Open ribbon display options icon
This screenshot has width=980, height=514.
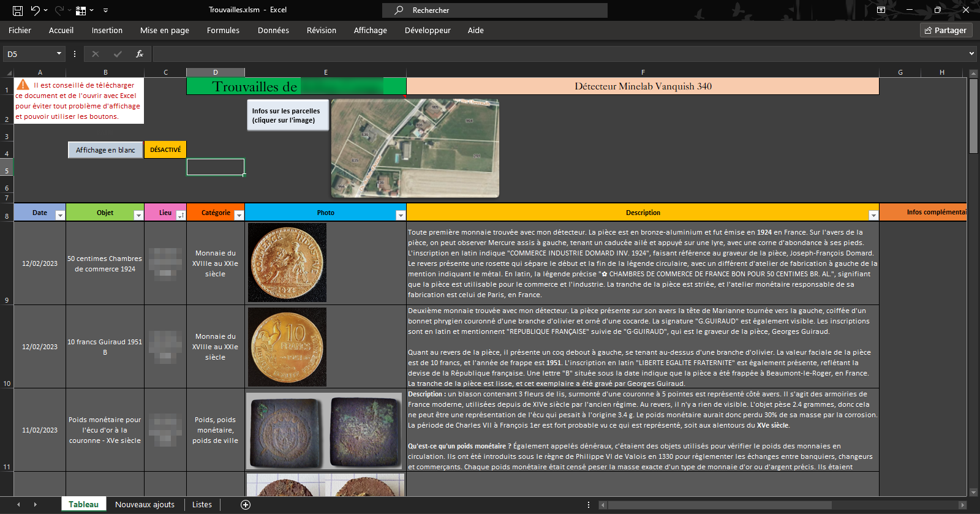(881, 10)
